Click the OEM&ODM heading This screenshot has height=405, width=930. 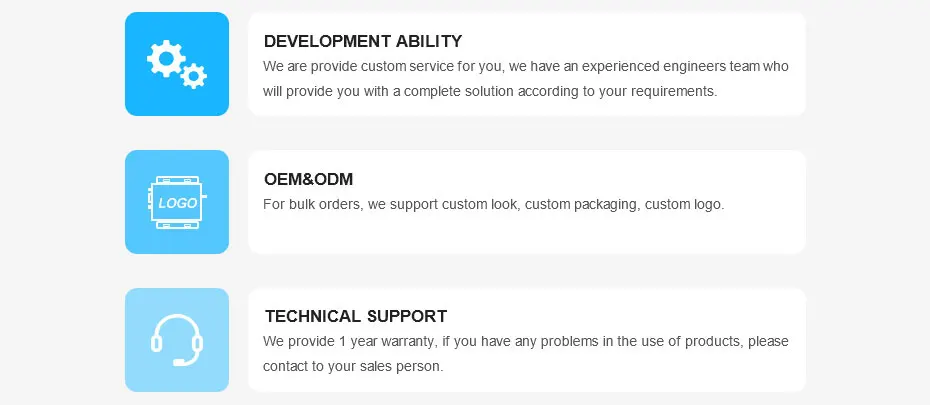[308, 180]
